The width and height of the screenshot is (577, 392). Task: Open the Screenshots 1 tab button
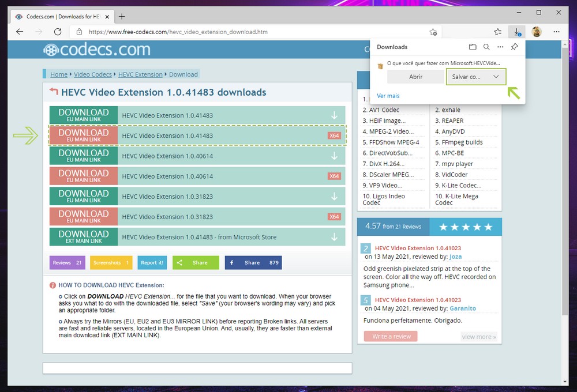(x=111, y=263)
